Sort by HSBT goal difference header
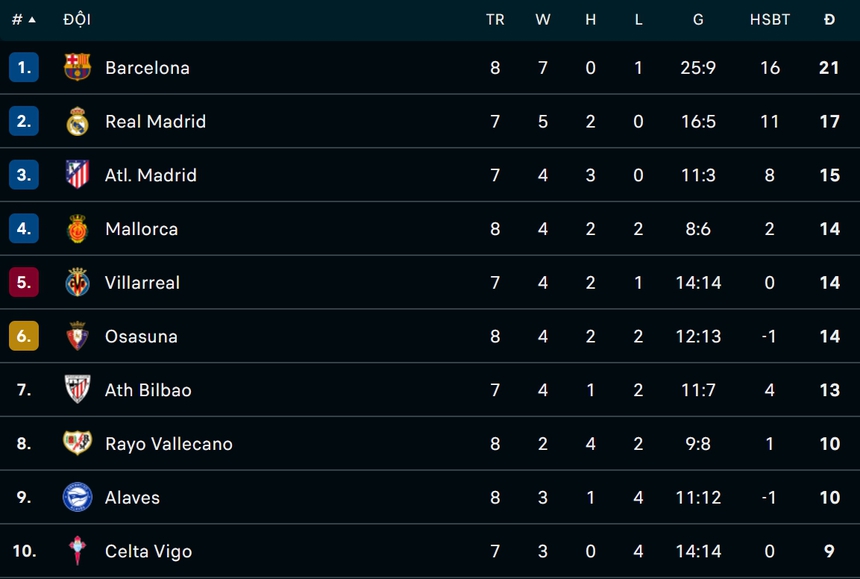The height and width of the screenshot is (579, 860). [770, 20]
